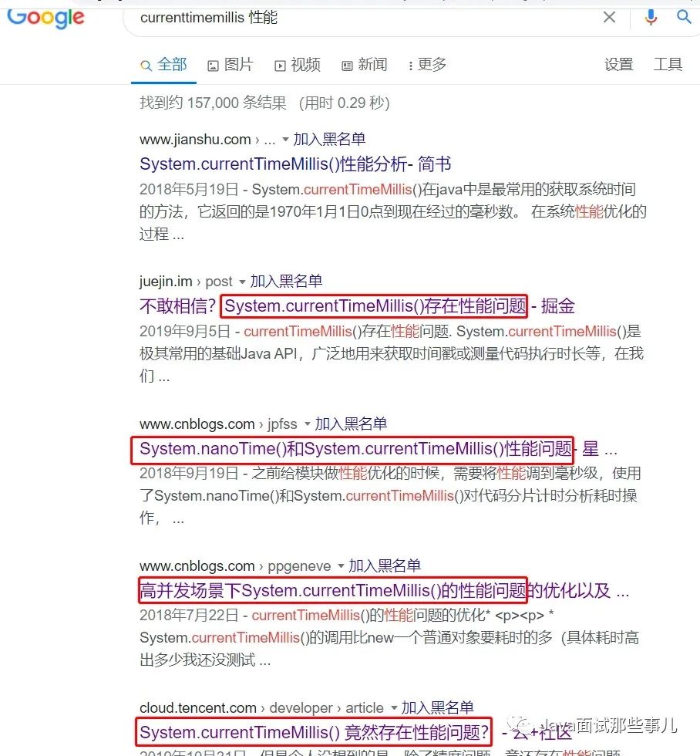
Task: Open the 掘金 存在性能问题 result
Action: click(357, 306)
